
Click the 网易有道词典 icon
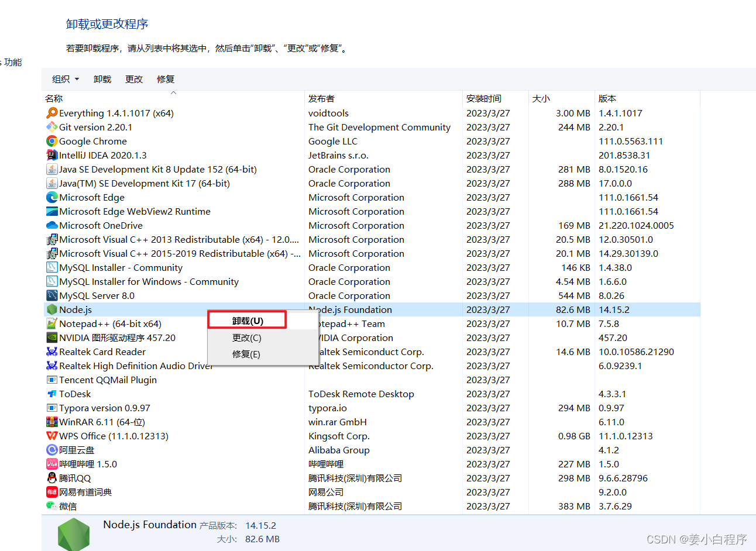(x=52, y=492)
